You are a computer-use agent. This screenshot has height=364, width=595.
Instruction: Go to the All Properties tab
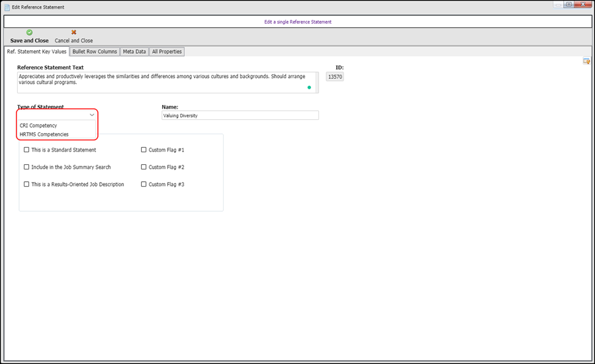pos(167,52)
